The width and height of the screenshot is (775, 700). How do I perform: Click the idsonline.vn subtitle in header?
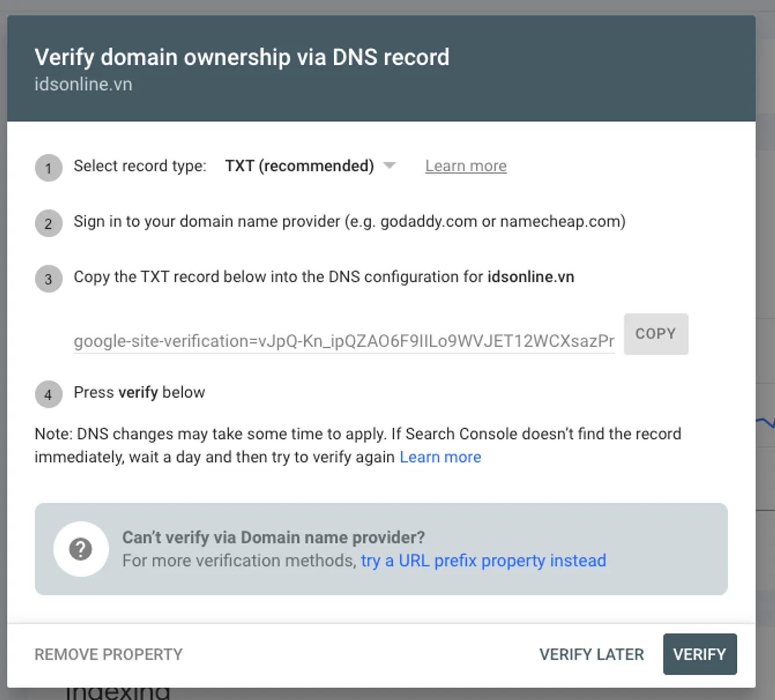(83, 84)
